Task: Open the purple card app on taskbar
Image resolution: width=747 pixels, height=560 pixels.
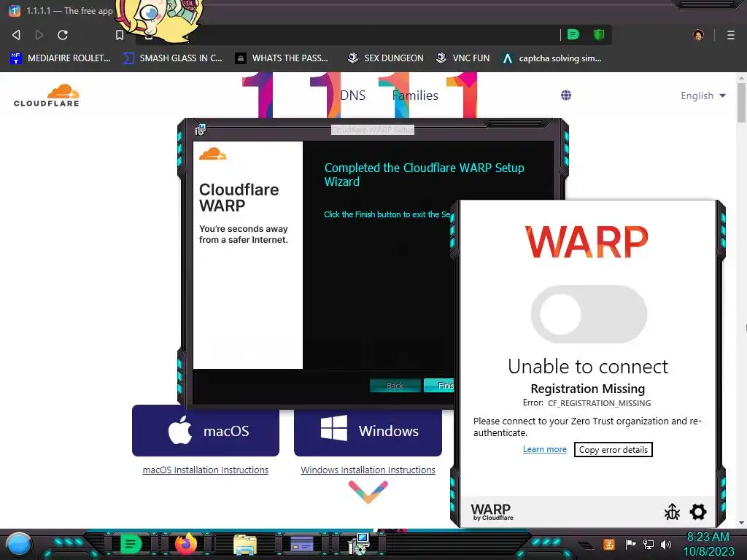Action: [x=301, y=544]
